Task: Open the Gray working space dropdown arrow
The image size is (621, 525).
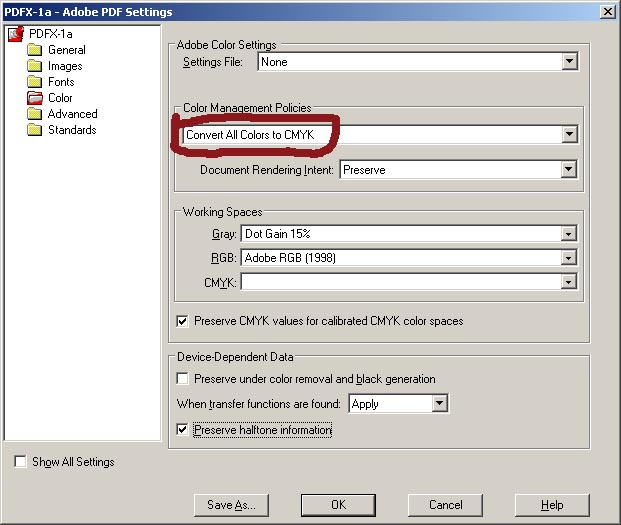Action: coord(568,234)
